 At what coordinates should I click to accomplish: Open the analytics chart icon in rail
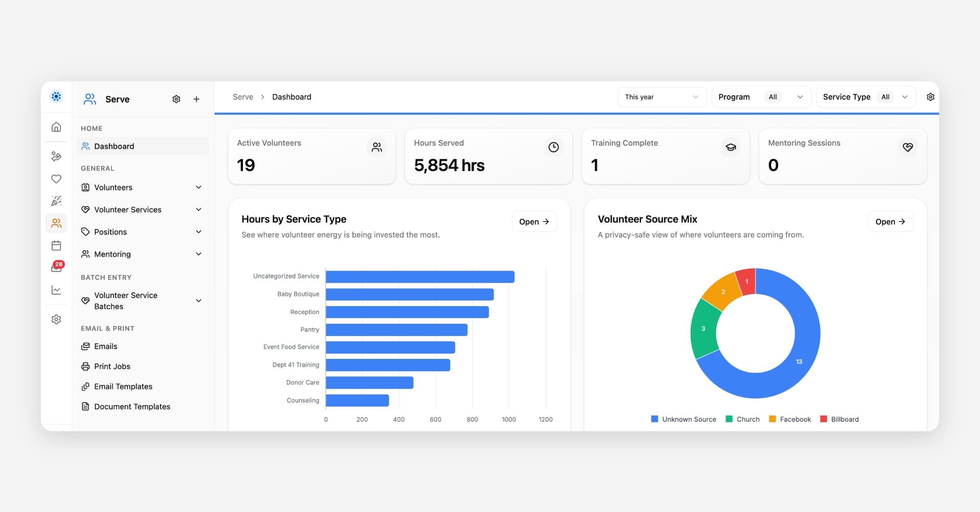(56, 290)
